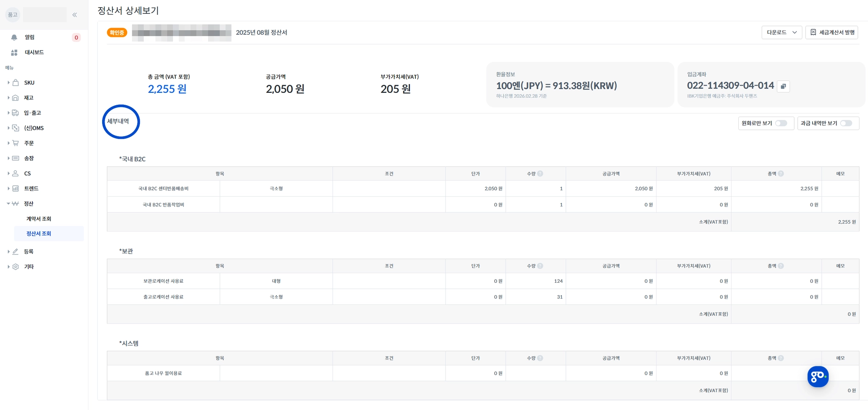The width and height of the screenshot is (868, 410).
Task: Click 수량 help icon in 국내 B2C table
Action: [540, 174]
